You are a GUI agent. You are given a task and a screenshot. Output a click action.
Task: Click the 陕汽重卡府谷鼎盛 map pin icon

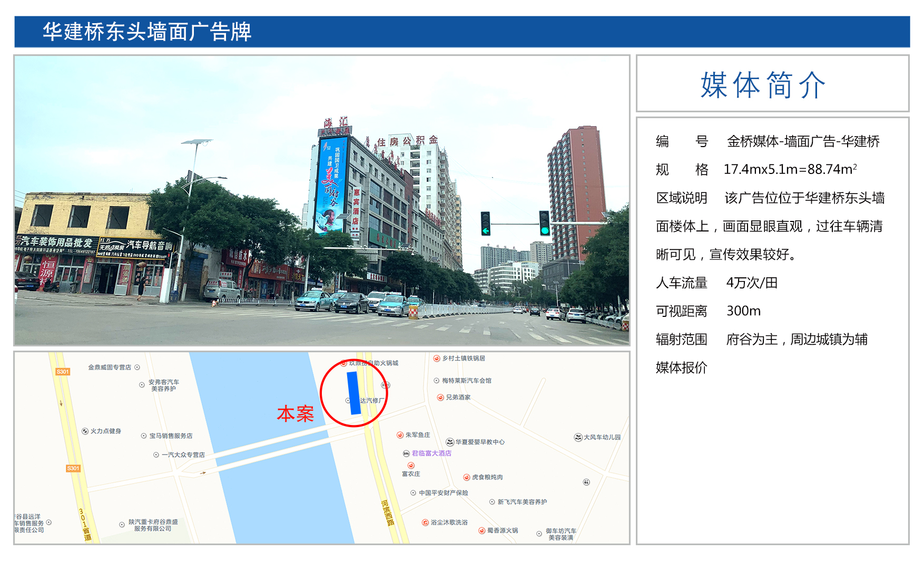coord(122,525)
